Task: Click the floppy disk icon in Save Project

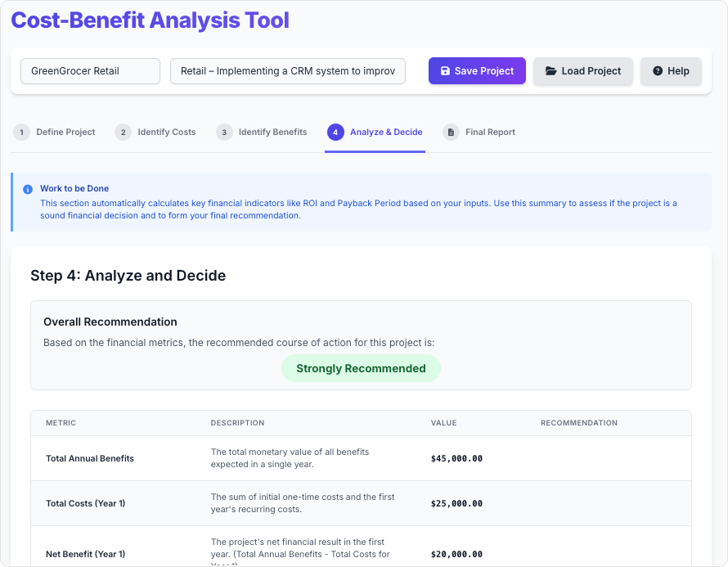Action: click(x=445, y=71)
